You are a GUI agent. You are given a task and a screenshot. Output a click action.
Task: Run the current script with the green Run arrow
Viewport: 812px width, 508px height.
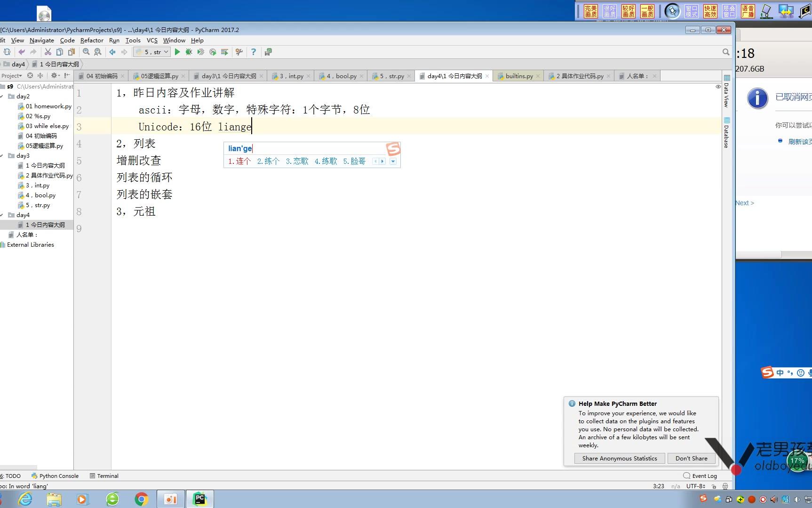click(177, 52)
